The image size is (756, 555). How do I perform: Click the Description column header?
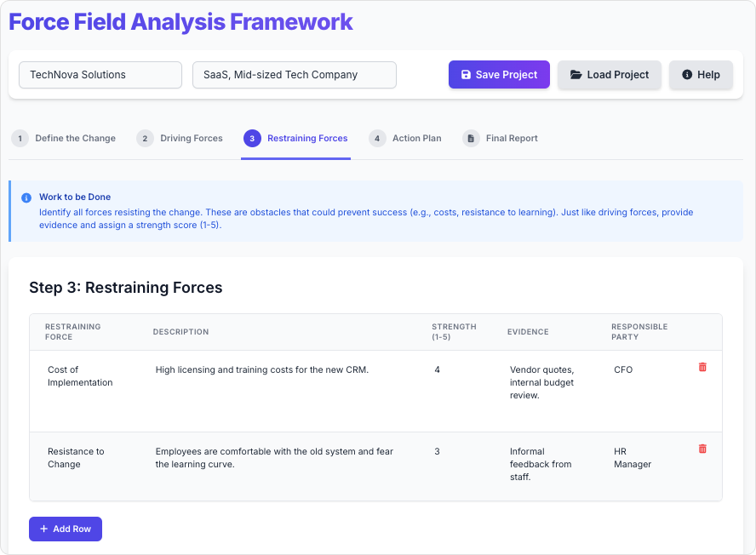click(180, 332)
